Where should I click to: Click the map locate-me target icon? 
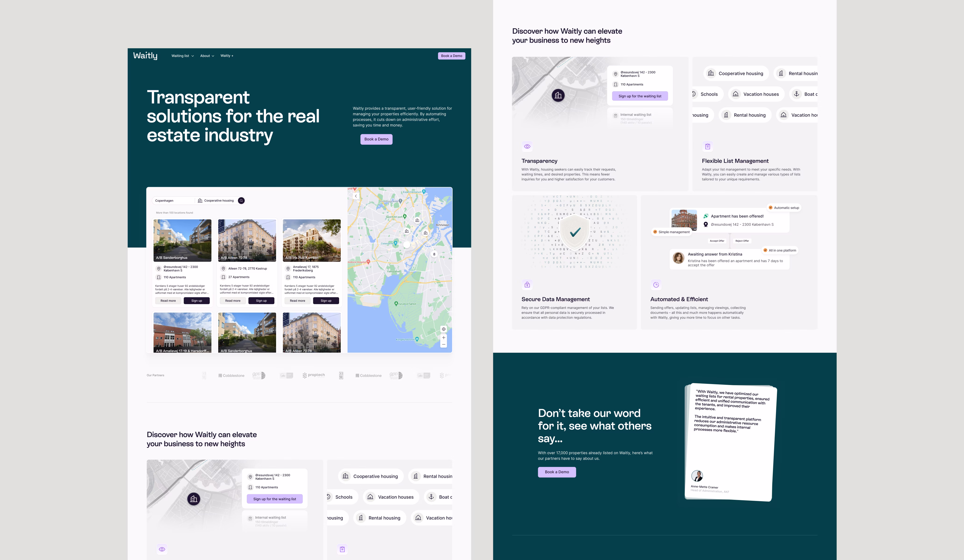tap(444, 329)
